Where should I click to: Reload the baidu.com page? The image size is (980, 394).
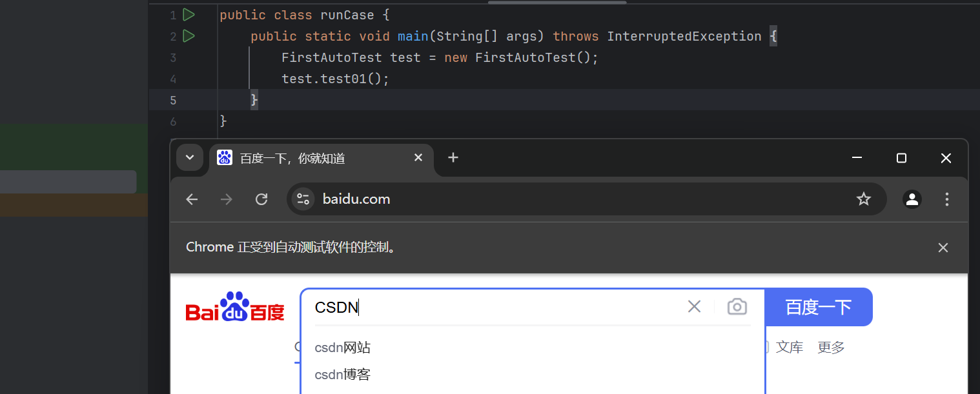coord(261,199)
